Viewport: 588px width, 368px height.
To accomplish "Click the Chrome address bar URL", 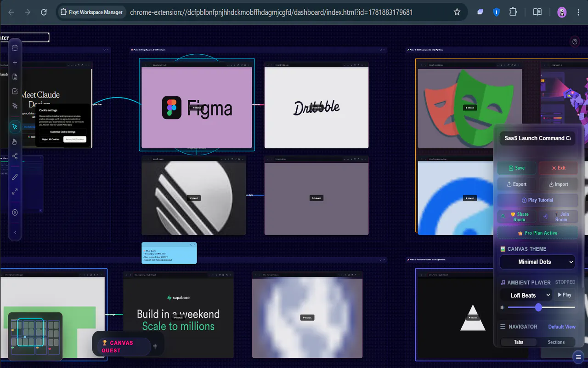I will [x=271, y=12].
